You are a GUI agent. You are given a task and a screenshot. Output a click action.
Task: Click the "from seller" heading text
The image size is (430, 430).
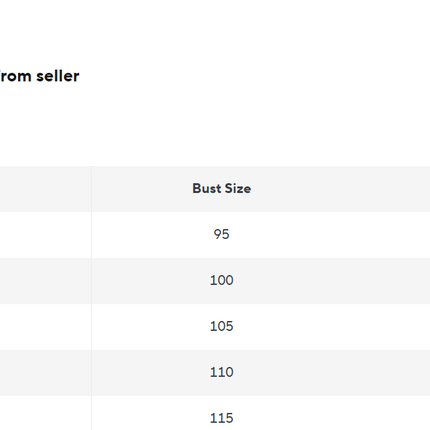point(39,76)
